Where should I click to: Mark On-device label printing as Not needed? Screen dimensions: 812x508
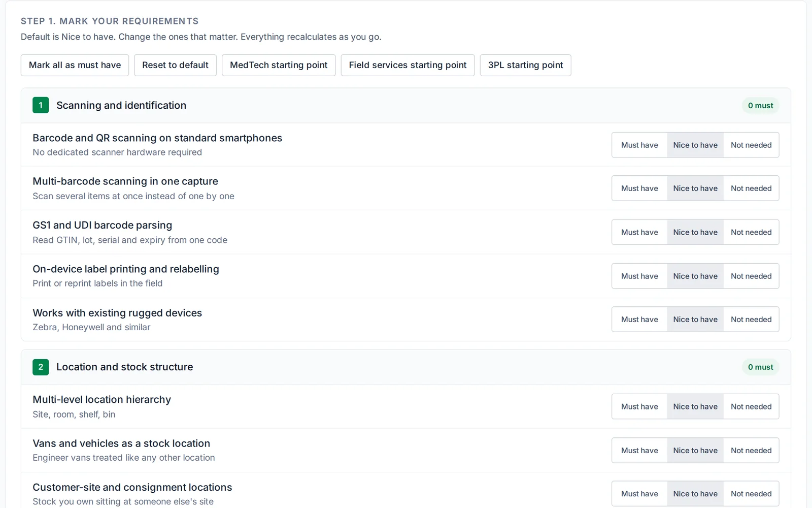coord(751,276)
